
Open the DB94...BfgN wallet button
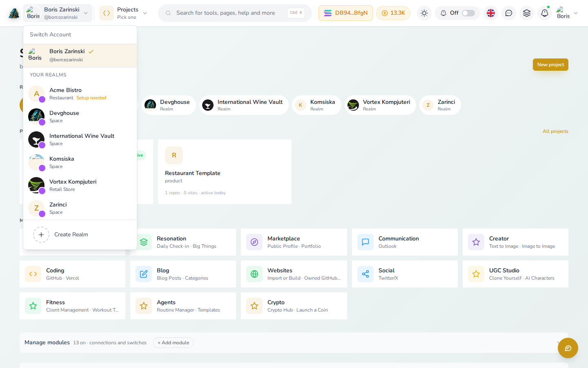click(x=345, y=13)
